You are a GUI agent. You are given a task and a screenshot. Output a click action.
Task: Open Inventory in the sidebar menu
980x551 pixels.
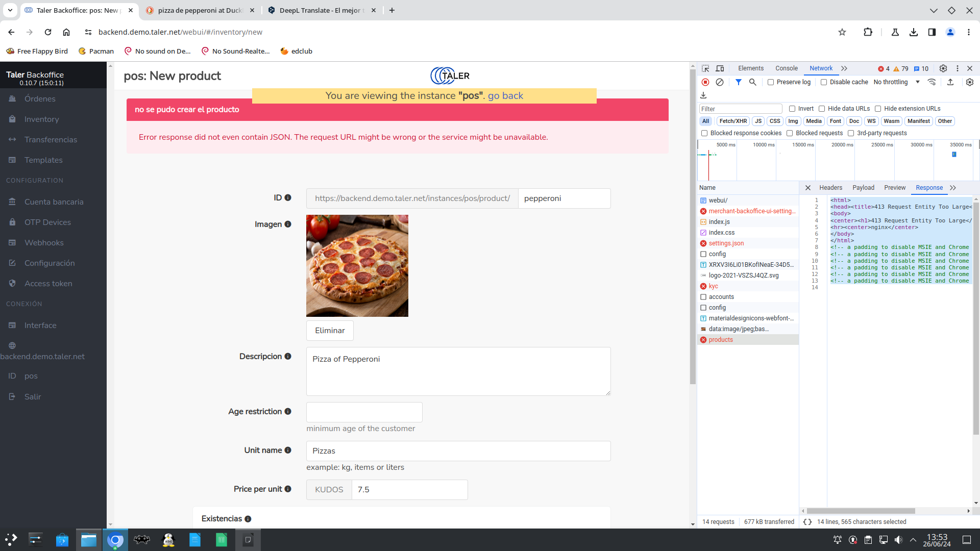[x=41, y=119]
